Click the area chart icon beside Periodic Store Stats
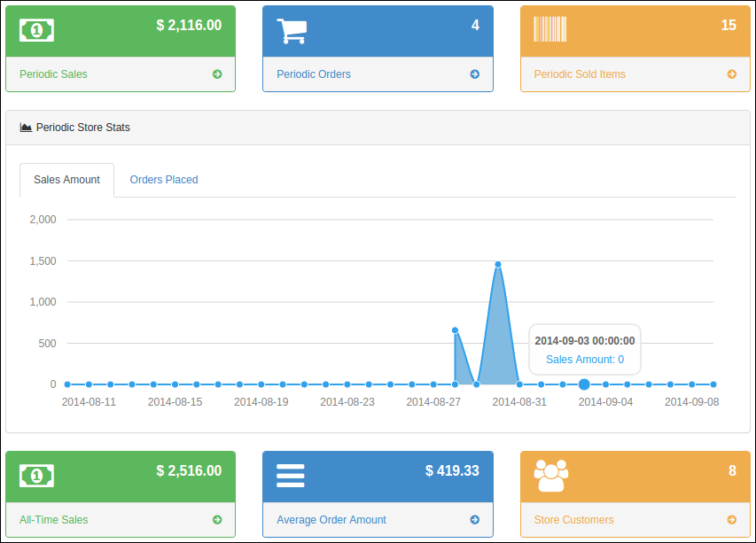The image size is (756, 543). point(26,128)
